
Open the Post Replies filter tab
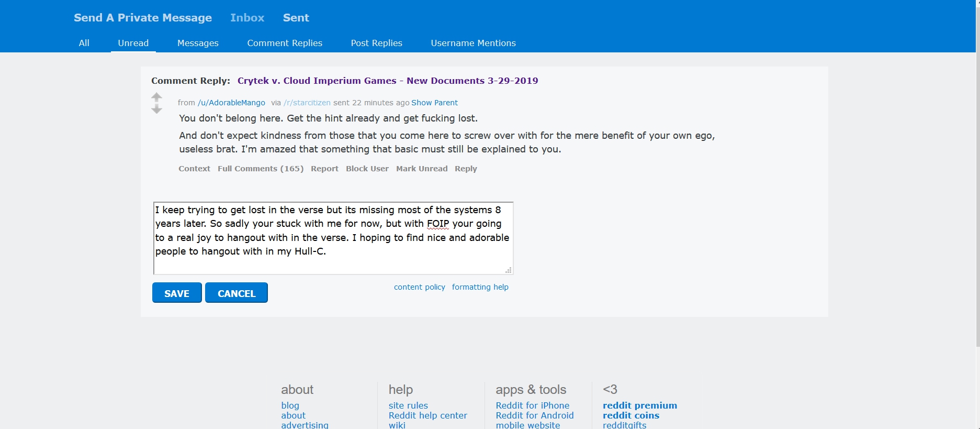point(377,43)
